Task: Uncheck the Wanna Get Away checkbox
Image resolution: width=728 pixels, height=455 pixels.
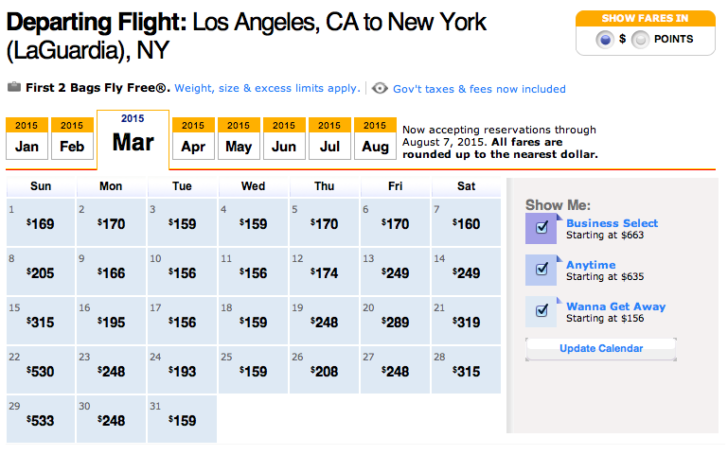Action: (x=541, y=310)
